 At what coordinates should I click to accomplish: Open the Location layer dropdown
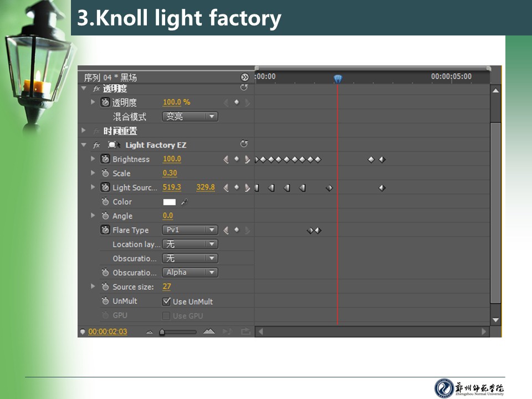coord(190,244)
